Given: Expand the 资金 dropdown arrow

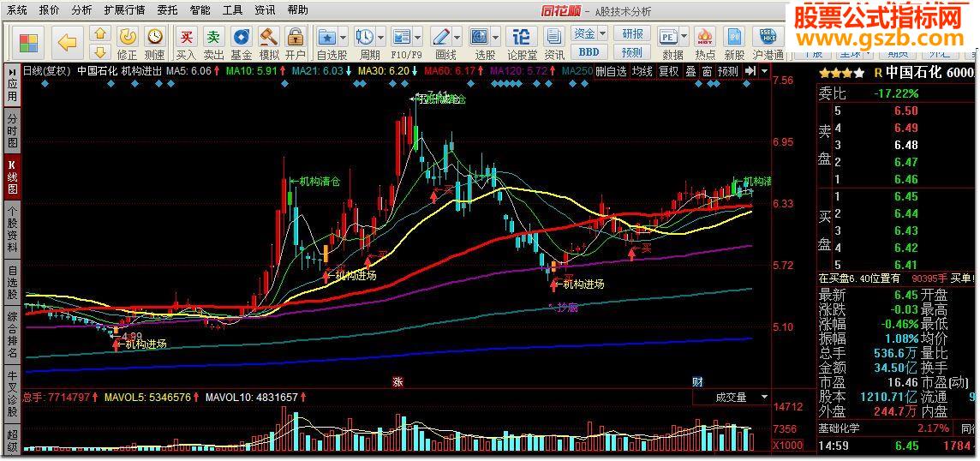Looking at the screenshot, I should tap(602, 33).
